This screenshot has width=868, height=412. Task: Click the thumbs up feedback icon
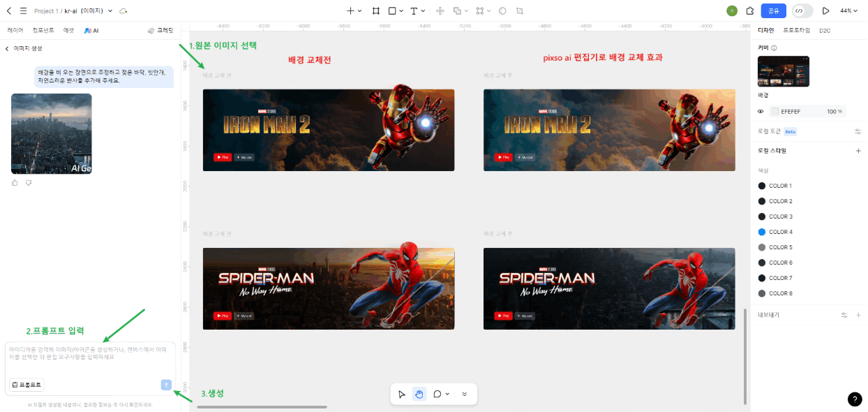click(x=15, y=183)
